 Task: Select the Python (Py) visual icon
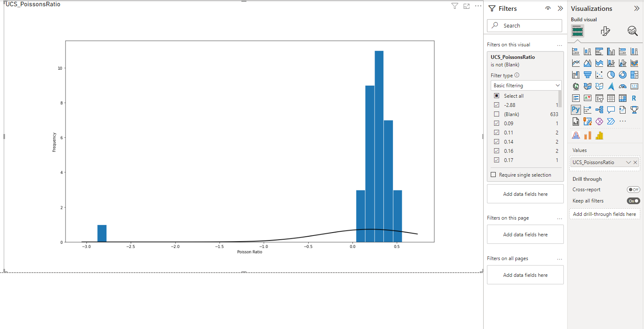576,110
